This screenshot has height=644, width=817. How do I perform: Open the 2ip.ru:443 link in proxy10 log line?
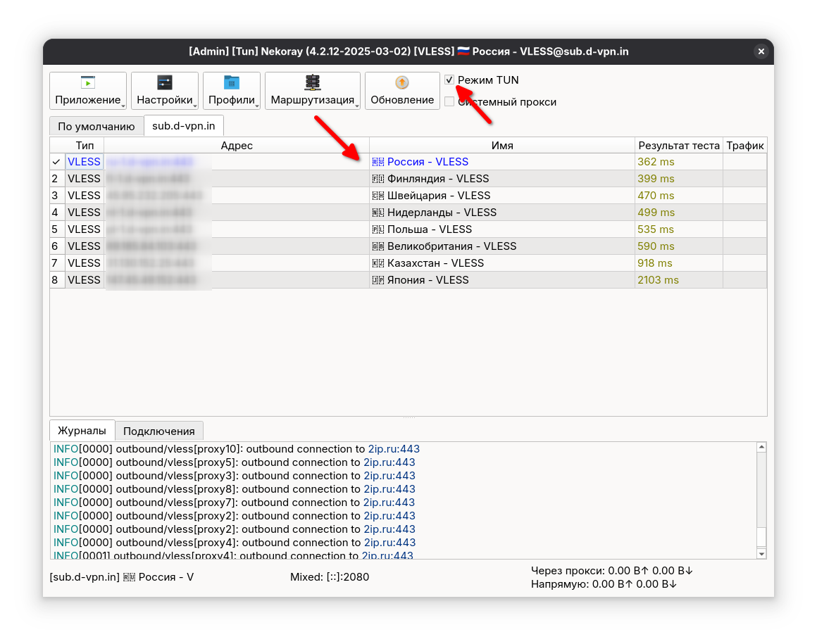coord(394,449)
